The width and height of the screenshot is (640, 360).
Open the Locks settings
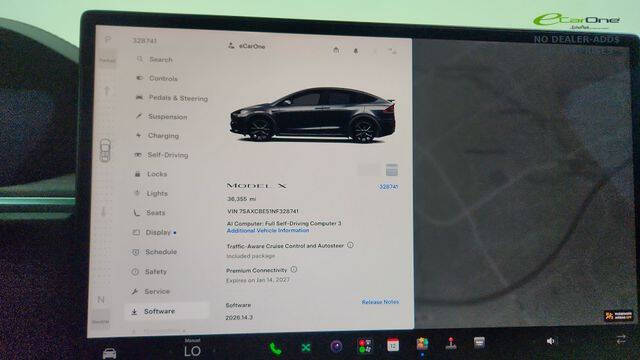point(151,174)
